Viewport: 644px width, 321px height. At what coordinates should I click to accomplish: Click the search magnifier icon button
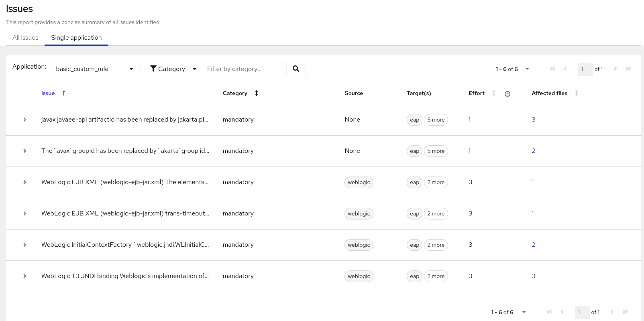(296, 69)
